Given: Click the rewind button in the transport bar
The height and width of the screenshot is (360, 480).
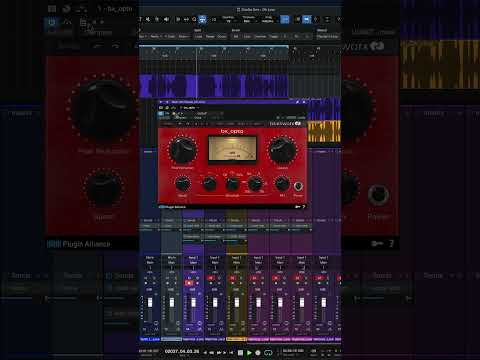Looking at the screenshot, I should tap(211, 352).
